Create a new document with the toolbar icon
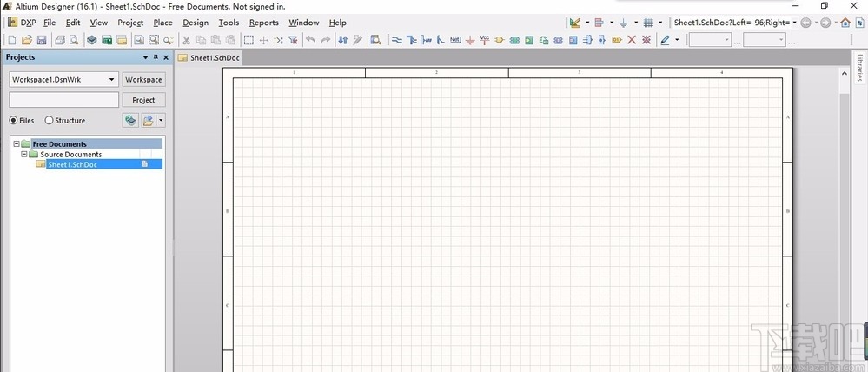The height and width of the screenshot is (372, 868). [x=12, y=40]
